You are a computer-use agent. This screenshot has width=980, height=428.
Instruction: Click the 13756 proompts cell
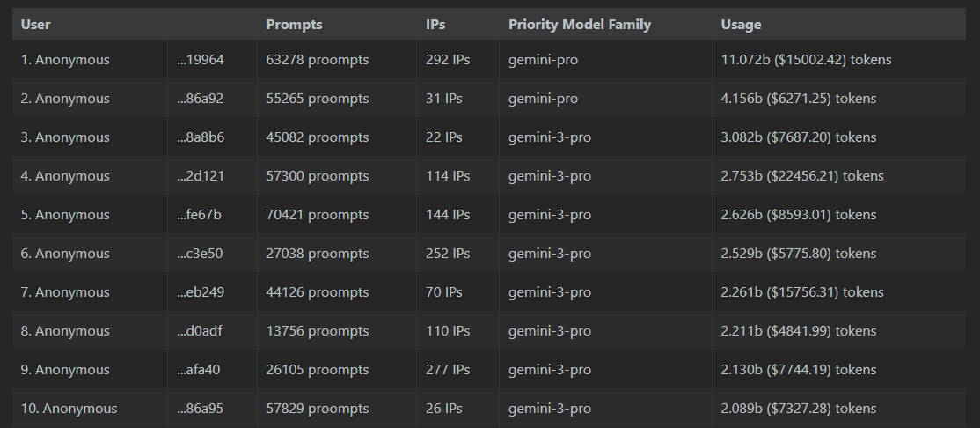coord(318,332)
